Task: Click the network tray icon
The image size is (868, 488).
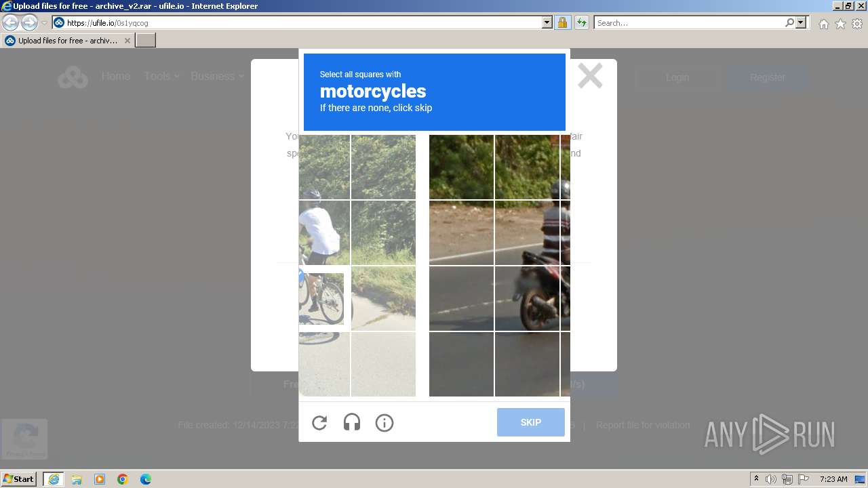Action: (787, 479)
